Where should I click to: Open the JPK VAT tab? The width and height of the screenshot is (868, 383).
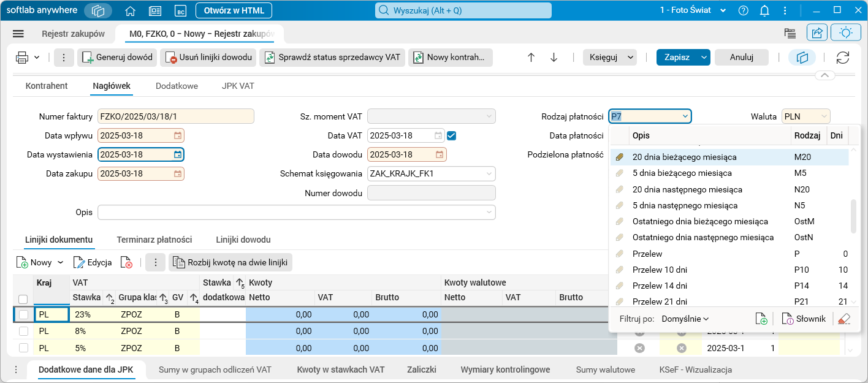[238, 86]
